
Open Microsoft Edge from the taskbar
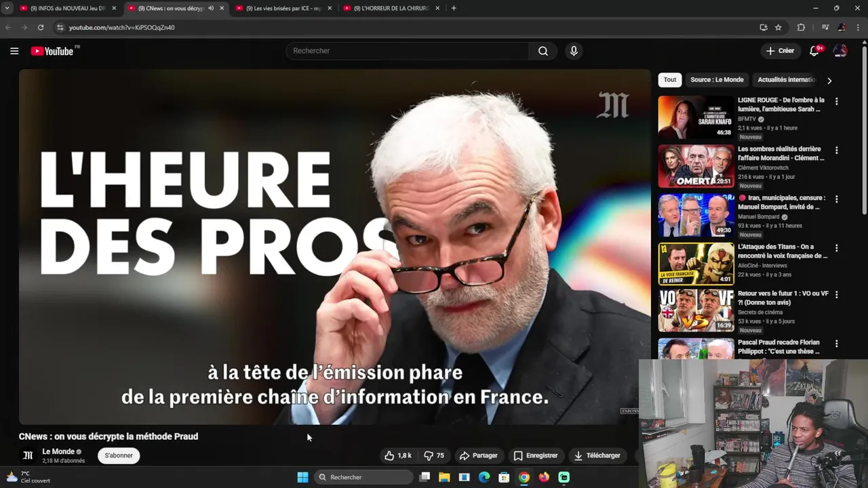pos(484,477)
